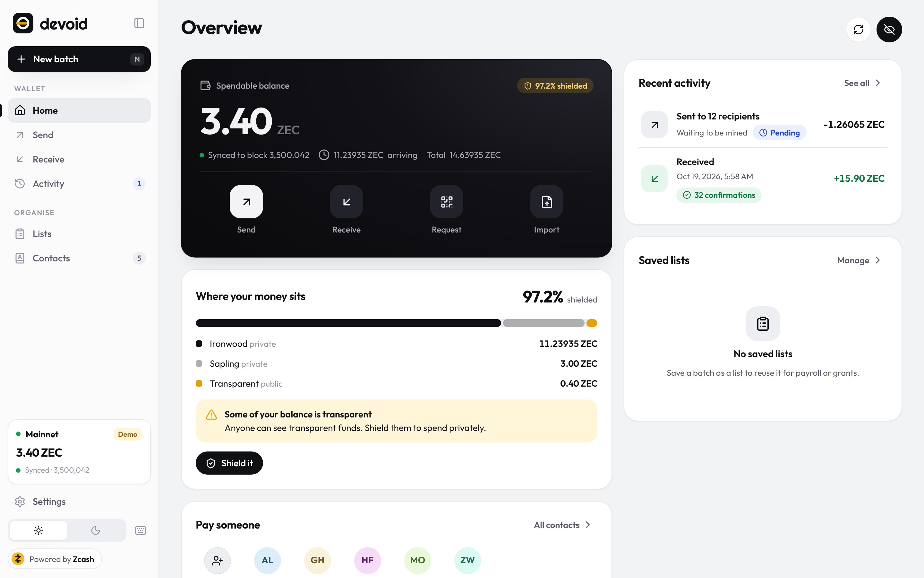This screenshot has height=578, width=924.
Task: Click the clock icon beside arriving amount
Action: 324,155
